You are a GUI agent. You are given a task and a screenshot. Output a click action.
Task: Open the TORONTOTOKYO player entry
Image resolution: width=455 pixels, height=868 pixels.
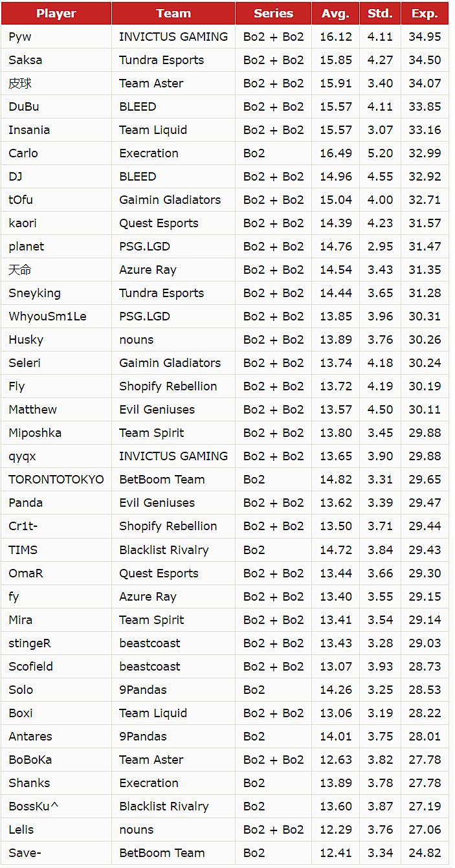[x=56, y=480]
